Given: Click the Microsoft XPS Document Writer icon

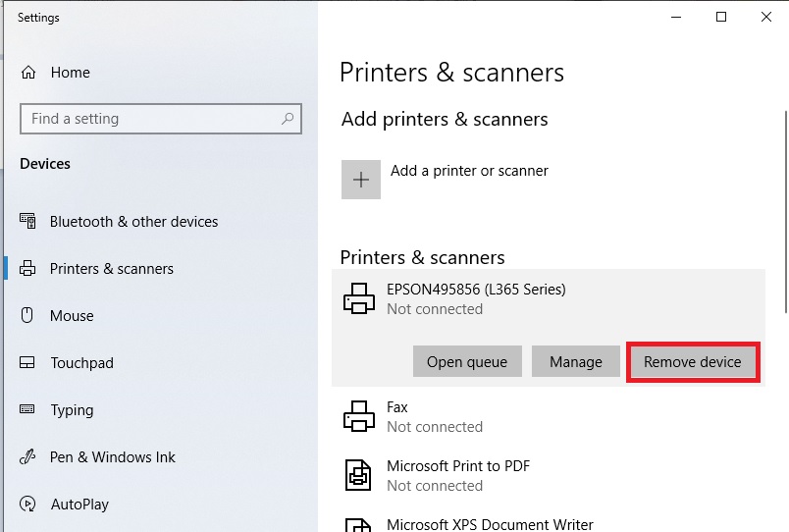Looking at the screenshot, I should click(358, 524).
